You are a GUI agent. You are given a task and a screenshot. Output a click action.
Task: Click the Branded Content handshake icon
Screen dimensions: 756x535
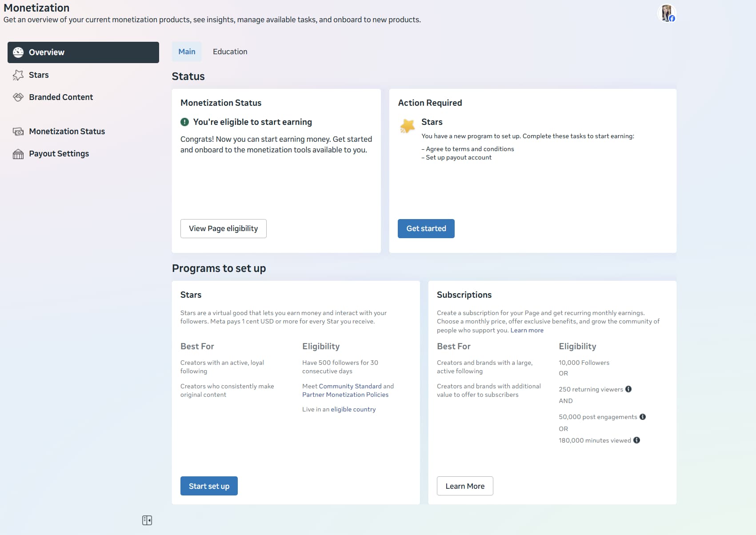[x=18, y=97]
